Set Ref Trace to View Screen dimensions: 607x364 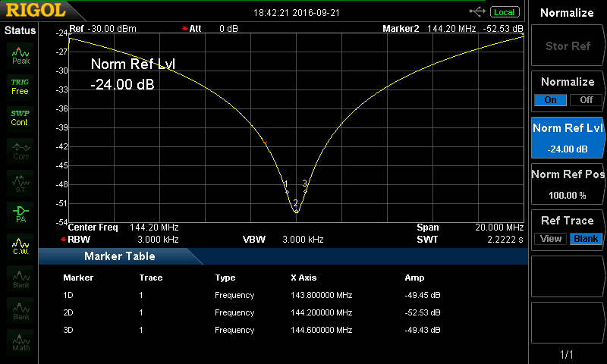coord(551,239)
